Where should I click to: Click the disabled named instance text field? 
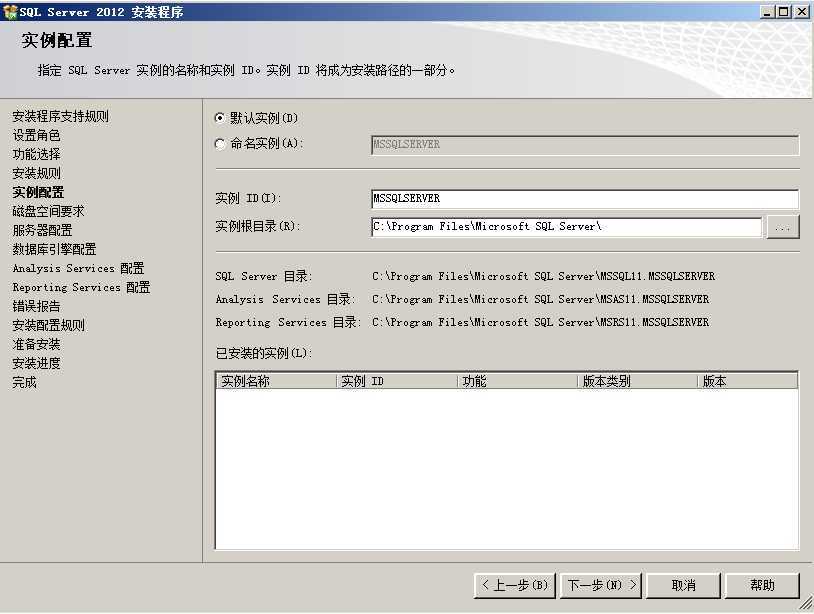[x=585, y=145]
